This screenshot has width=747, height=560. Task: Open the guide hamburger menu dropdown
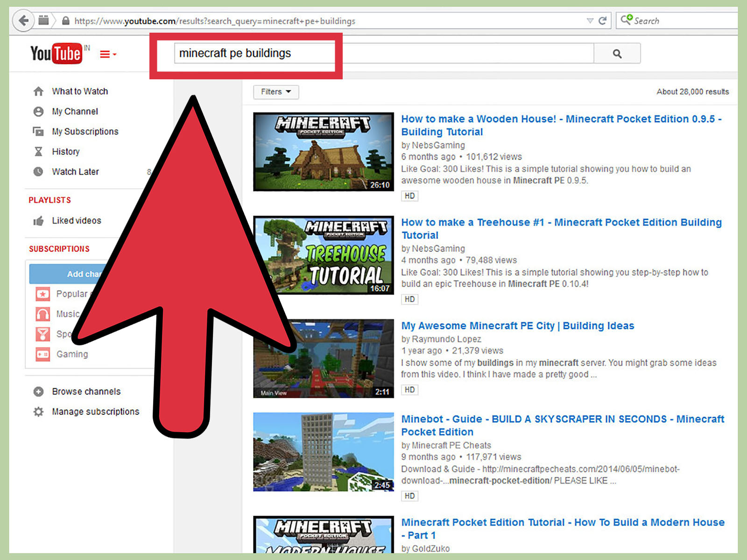[x=107, y=54]
